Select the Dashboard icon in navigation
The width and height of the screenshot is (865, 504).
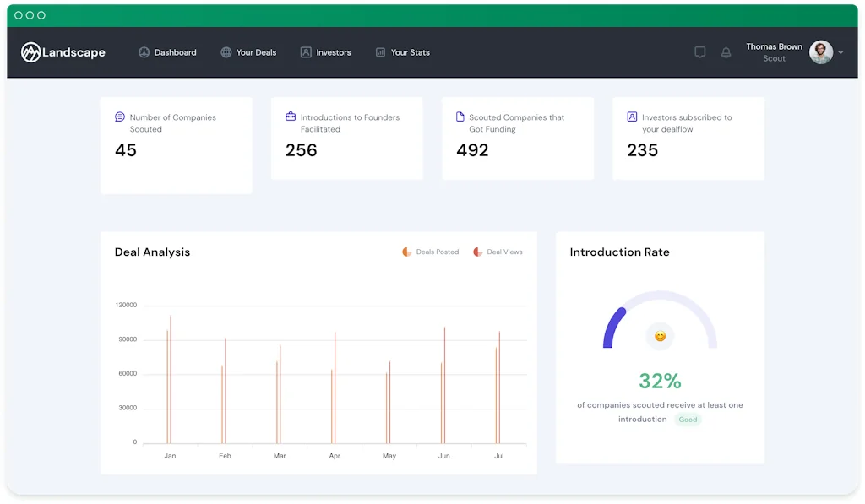click(x=144, y=51)
